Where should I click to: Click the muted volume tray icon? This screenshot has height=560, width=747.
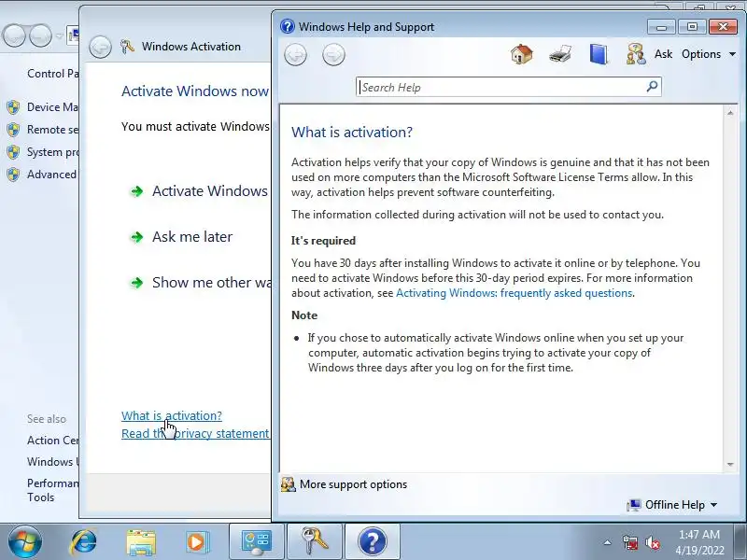[652, 542]
